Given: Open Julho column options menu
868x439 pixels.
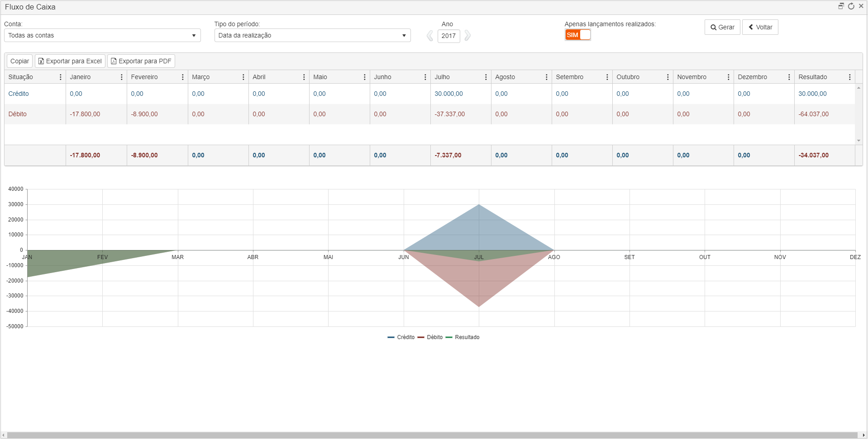Looking at the screenshot, I should (486, 77).
